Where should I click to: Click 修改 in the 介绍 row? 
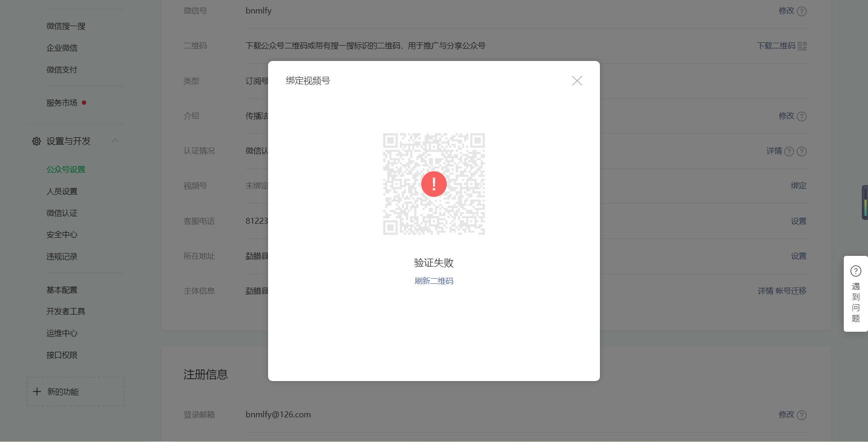[787, 116]
